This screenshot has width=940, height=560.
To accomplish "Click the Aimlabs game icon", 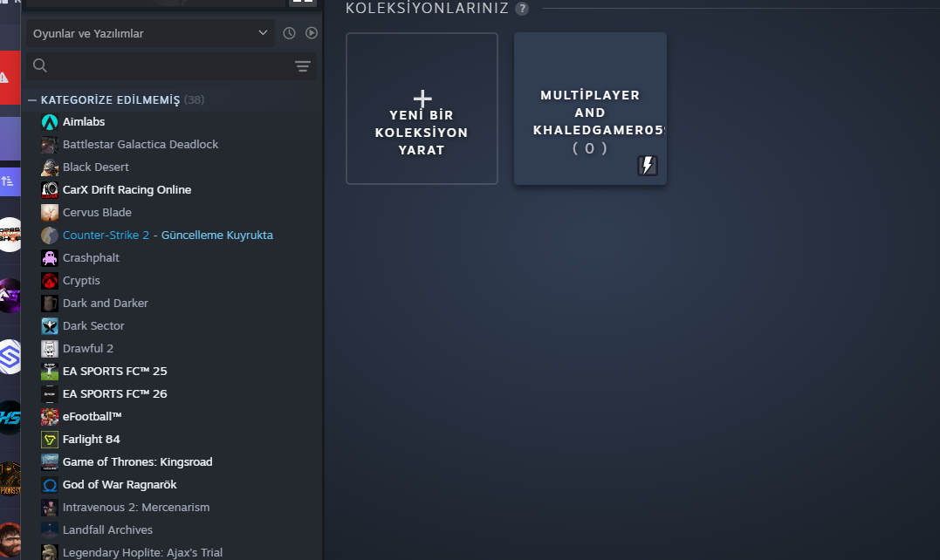I will point(50,122).
